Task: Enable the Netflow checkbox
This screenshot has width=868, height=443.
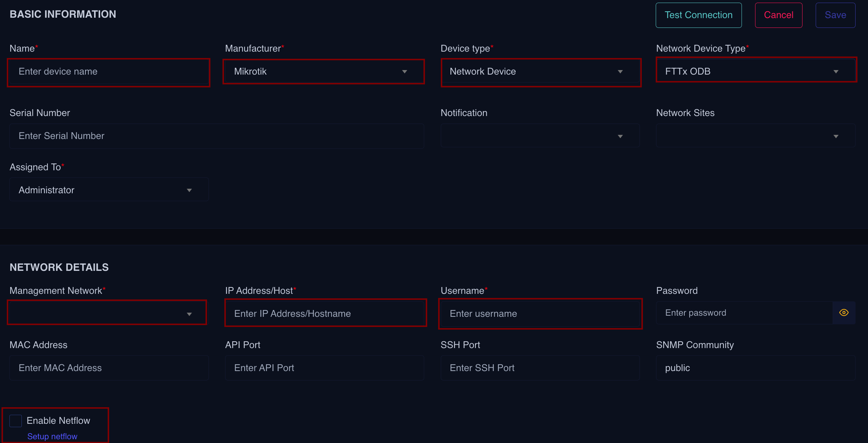Action: click(x=16, y=421)
